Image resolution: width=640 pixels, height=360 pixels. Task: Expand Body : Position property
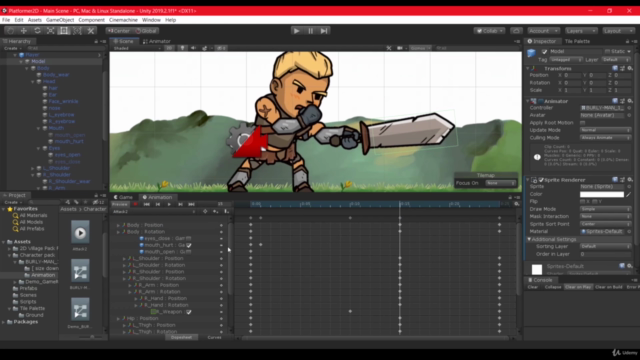pos(118,225)
